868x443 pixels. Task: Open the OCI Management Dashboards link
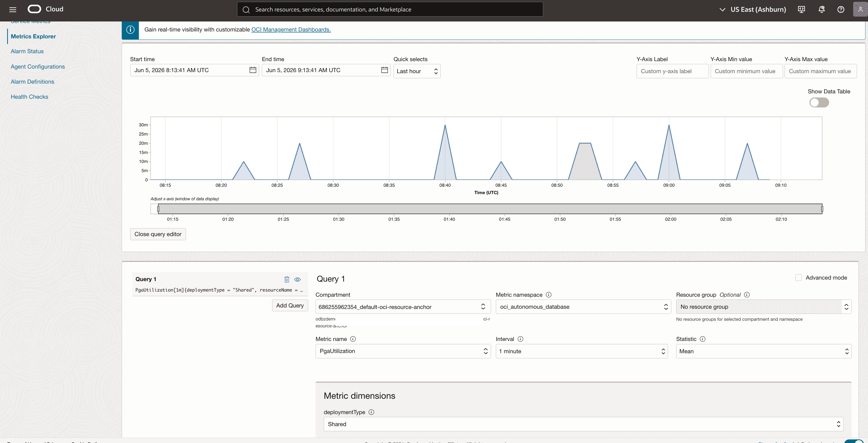(291, 30)
